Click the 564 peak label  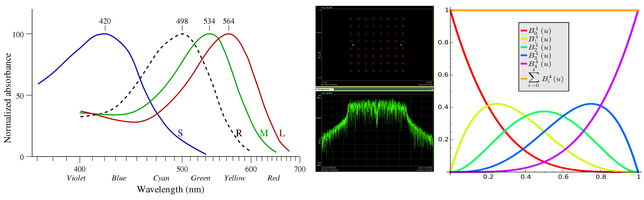point(229,21)
